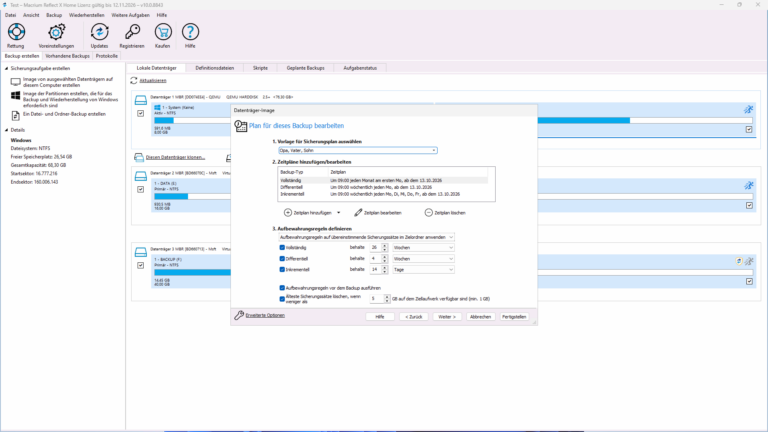Click the minus icon of Zeitplan löschen

(x=429, y=213)
